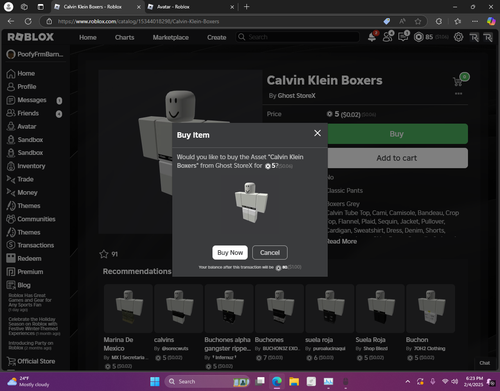This screenshot has height=391, width=500.
Task: Open the taskbar weather widget
Action: pyautogui.click(x=29, y=381)
